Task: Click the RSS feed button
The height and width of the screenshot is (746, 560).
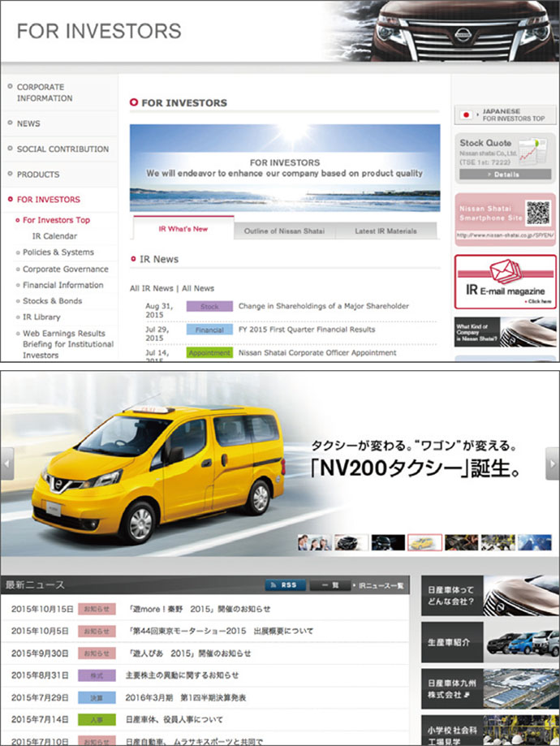Action: [x=286, y=585]
